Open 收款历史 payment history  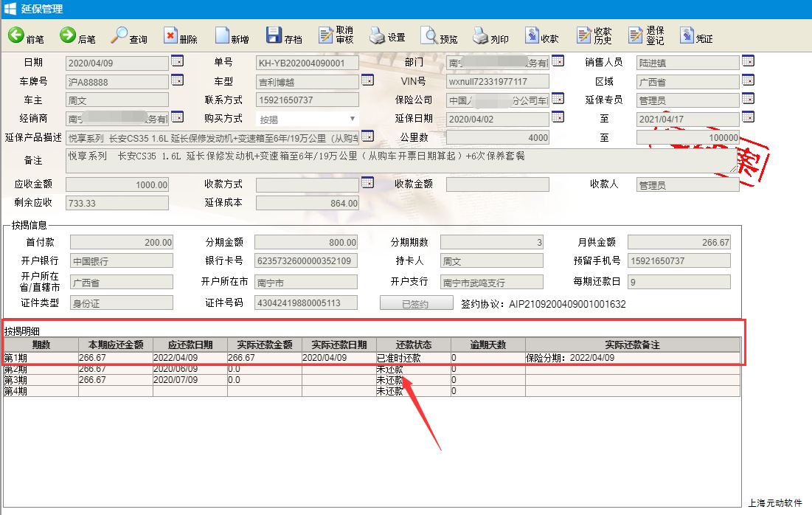tap(583, 35)
